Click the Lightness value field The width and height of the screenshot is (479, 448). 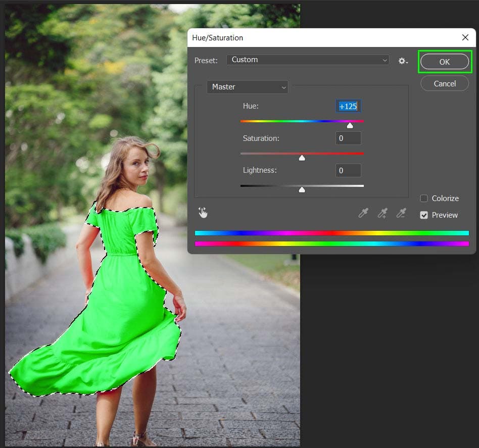pos(348,170)
